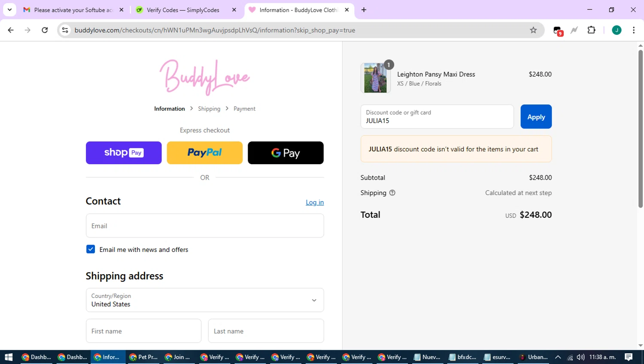Screen dimensions: 644x364
Task: Close the BuddyLove Information tab
Action: pos(347,10)
